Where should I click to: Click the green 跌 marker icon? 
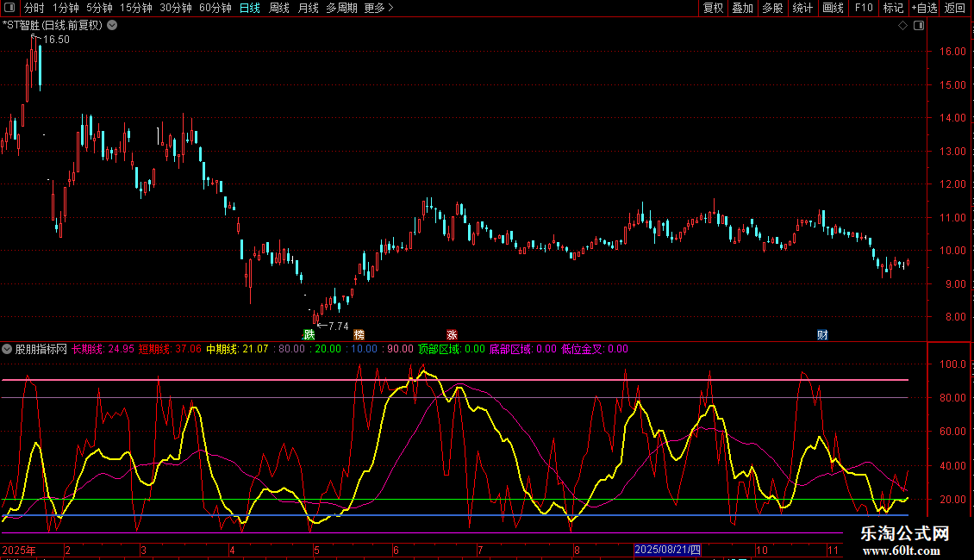pos(309,334)
